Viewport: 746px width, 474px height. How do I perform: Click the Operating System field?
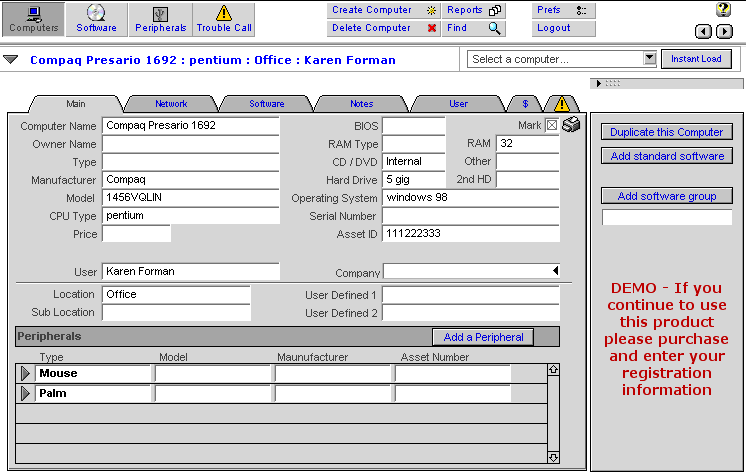click(x=471, y=198)
